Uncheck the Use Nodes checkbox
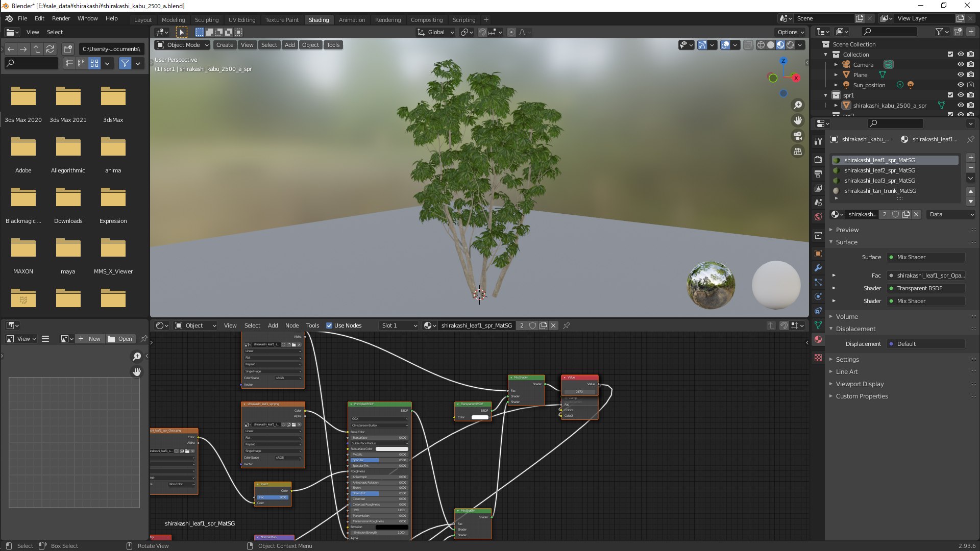Screen dimensions: 980x551 (329, 325)
